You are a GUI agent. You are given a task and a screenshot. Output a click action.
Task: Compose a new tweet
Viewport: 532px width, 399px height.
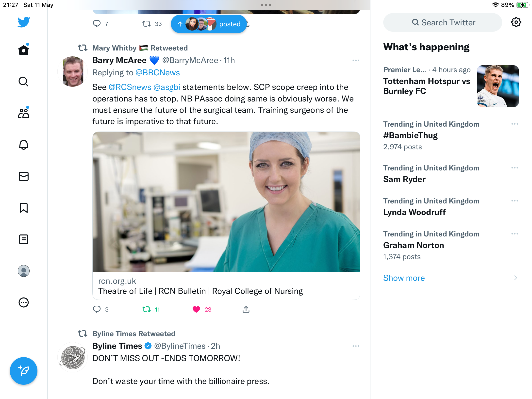pyautogui.click(x=24, y=371)
